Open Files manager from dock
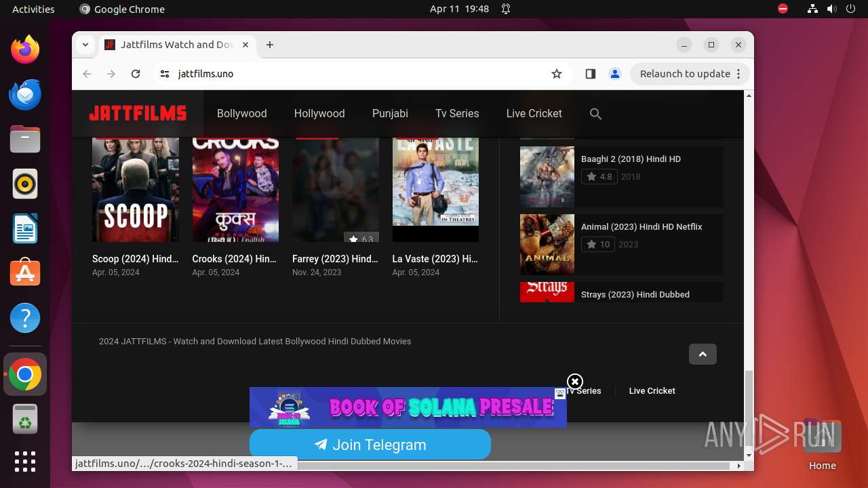Screen dimensions: 868x488 tap(25, 139)
